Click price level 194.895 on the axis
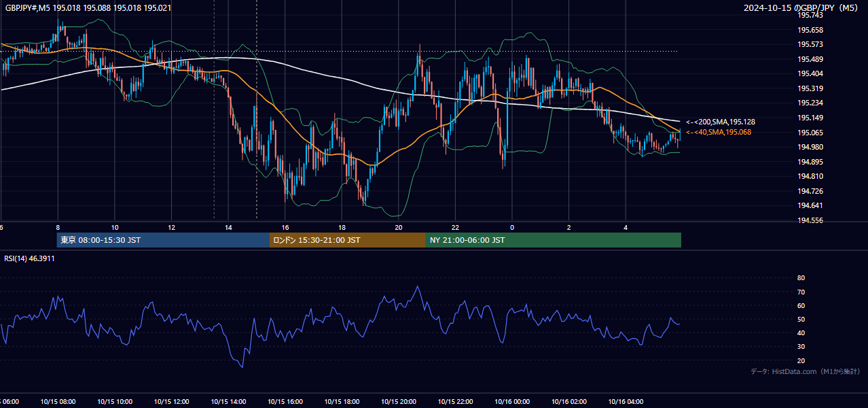 pyautogui.click(x=811, y=162)
